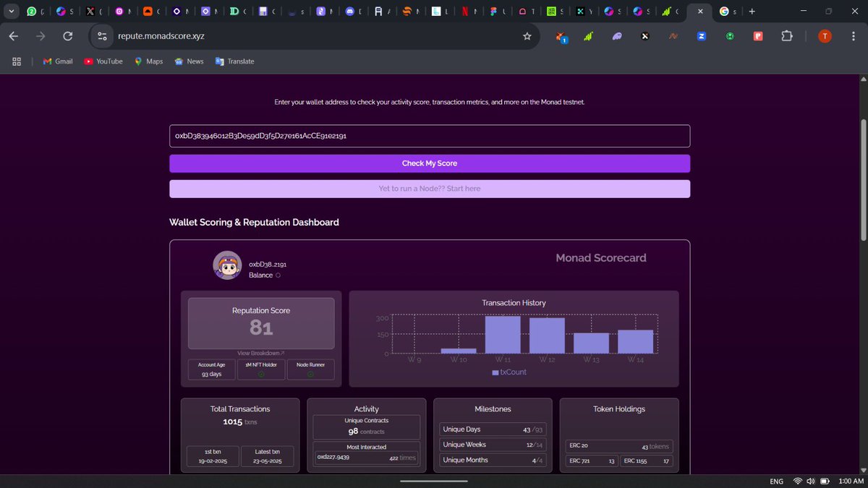Viewport: 868px width, 488px height.
Task: Click the Unique Contracts 98 box
Action: (x=366, y=427)
